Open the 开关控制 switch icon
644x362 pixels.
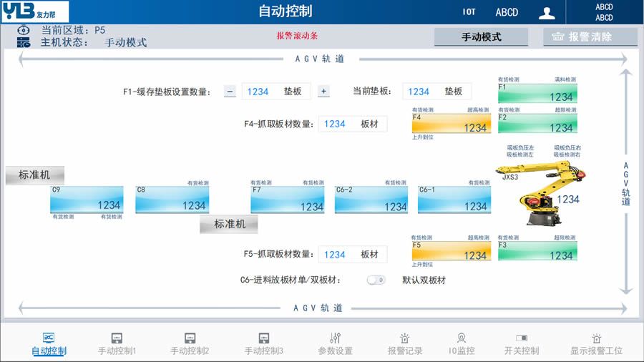click(522, 338)
